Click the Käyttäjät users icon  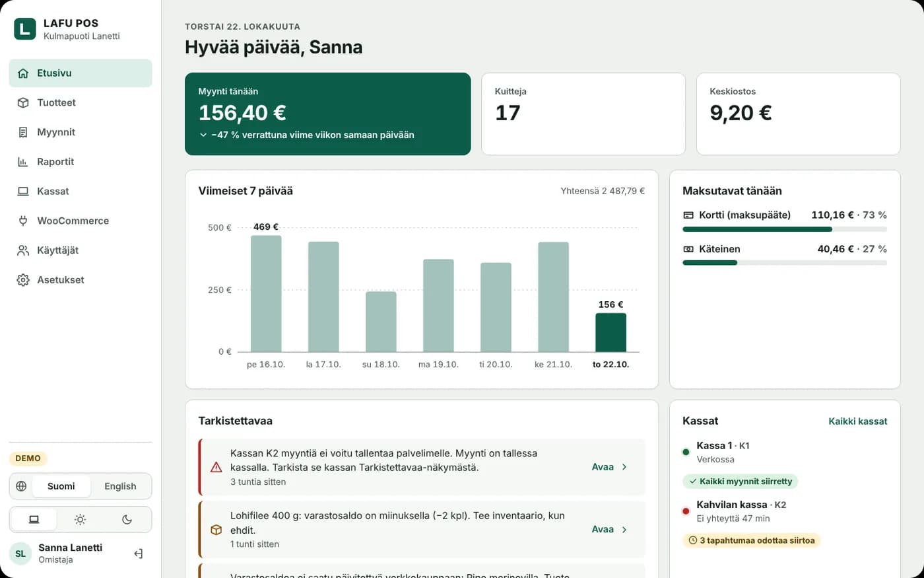click(x=23, y=250)
